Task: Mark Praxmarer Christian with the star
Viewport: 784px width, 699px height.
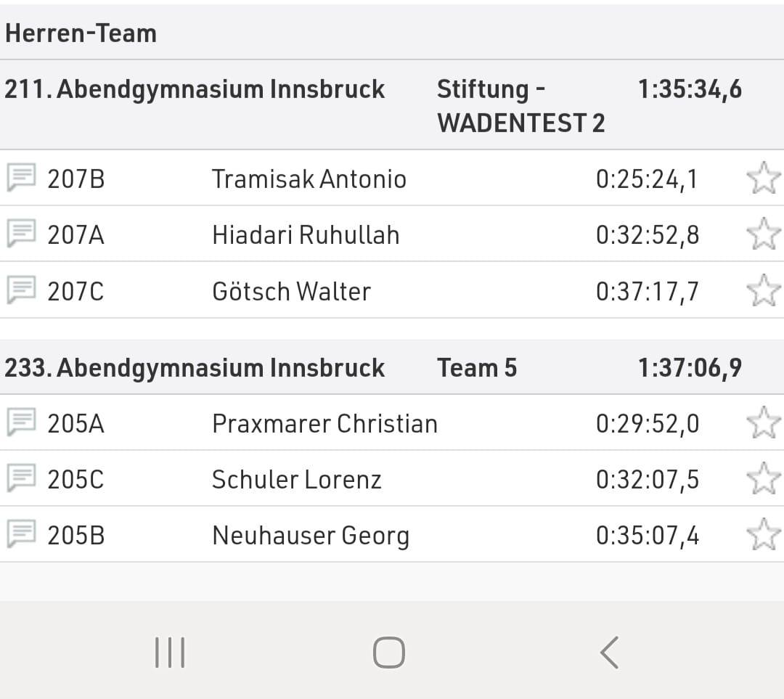Action: click(763, 422)
